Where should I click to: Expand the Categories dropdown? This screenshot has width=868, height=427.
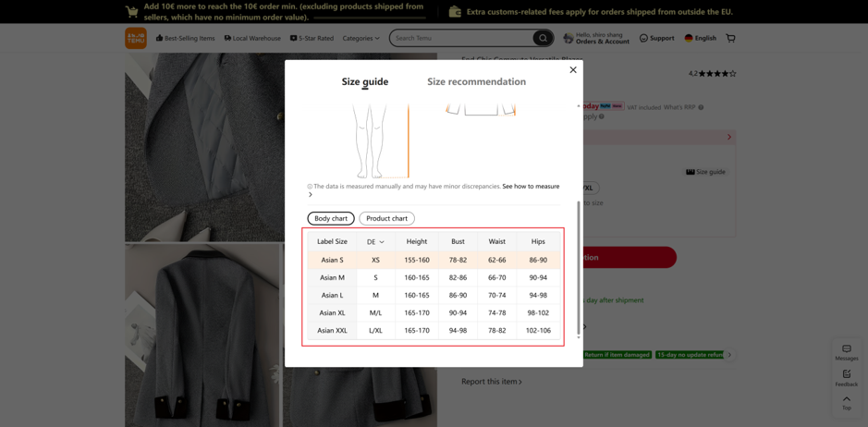point(361,38)
